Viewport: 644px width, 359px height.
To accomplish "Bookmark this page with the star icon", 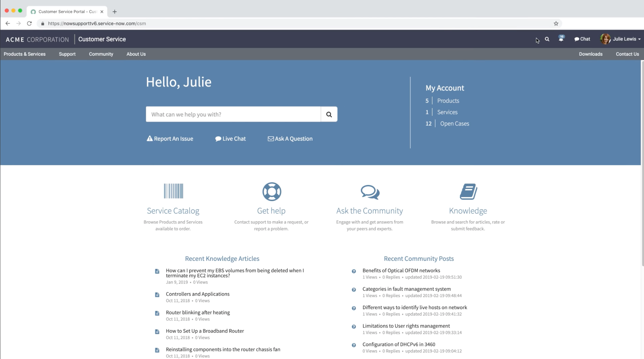I will (x=556, y=23).
